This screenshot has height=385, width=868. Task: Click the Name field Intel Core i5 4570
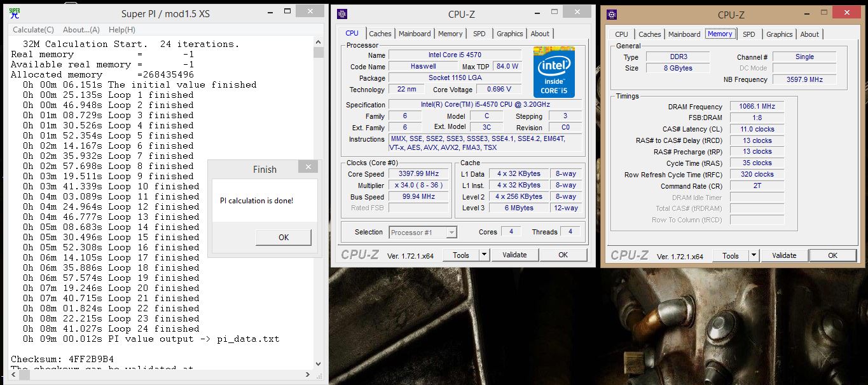click(x=455, y=55)
